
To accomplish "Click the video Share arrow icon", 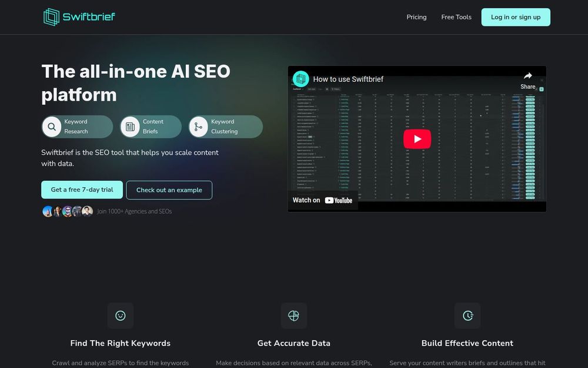I will (527, 76).
